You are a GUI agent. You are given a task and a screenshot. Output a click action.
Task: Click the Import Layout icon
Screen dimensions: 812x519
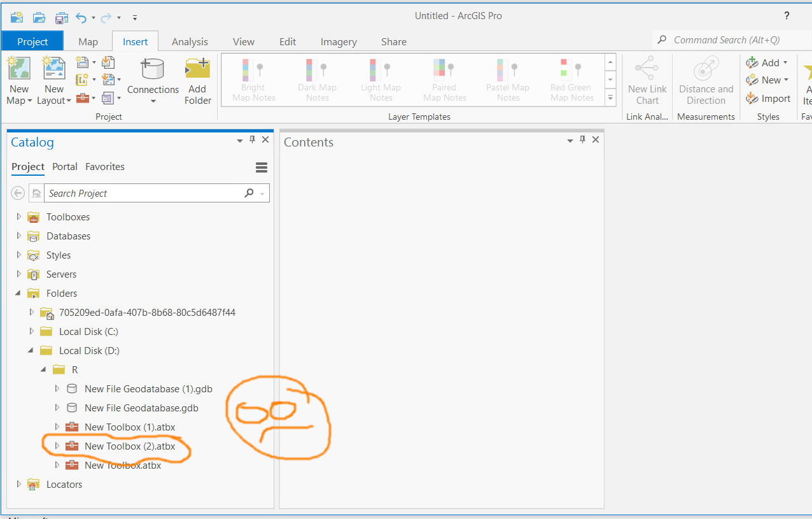108,80
